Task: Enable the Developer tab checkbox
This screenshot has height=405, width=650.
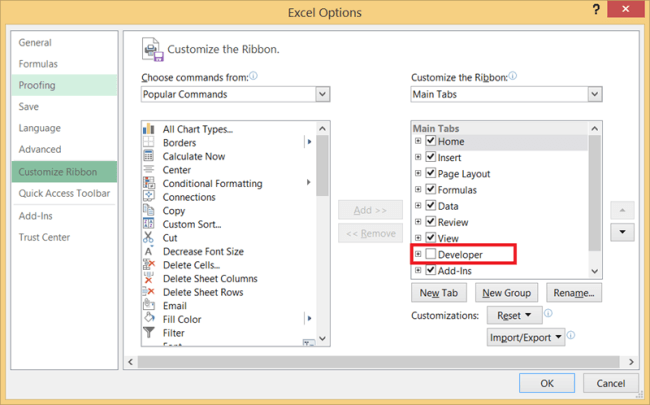Action: point(431,255)
